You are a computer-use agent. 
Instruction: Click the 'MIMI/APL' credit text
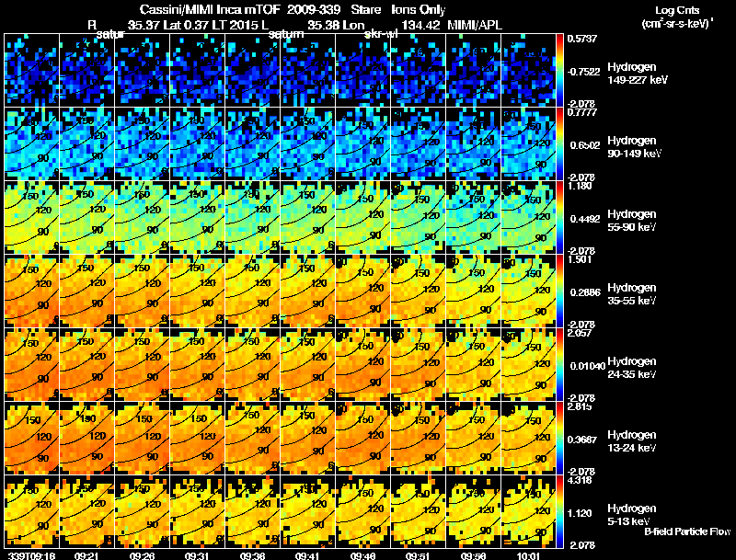[x=475, y=25]
